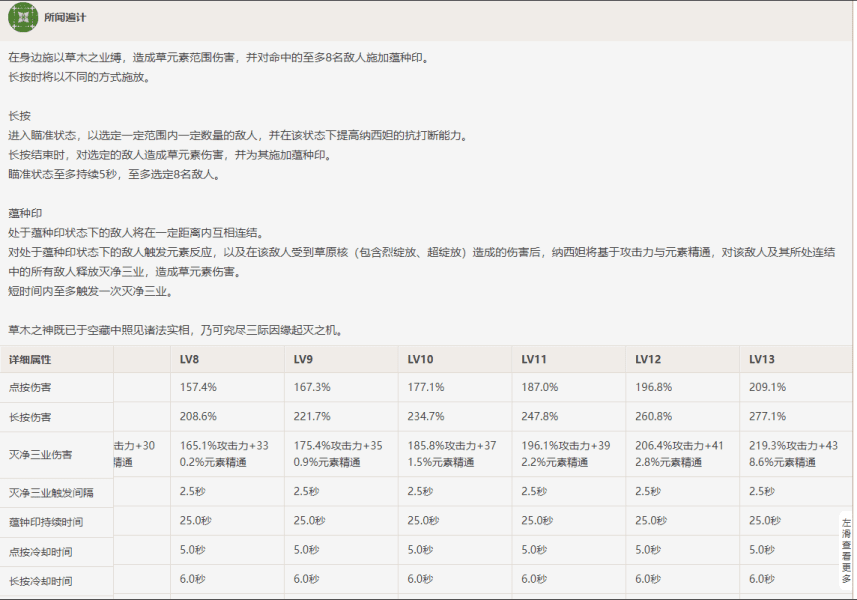This screenshot has height=600, width=857.
Task: Click the 灭净三业触发间隔 row label
Action: (x=51, y=493)
